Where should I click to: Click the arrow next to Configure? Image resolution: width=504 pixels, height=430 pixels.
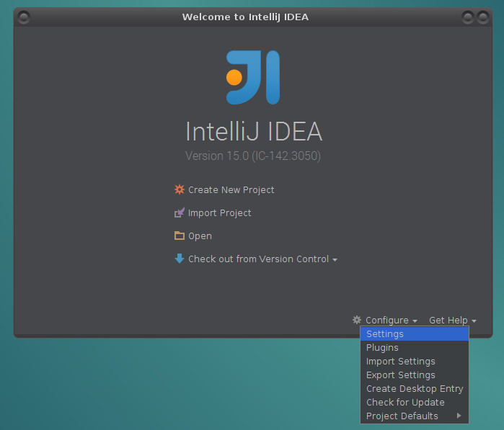415,321
